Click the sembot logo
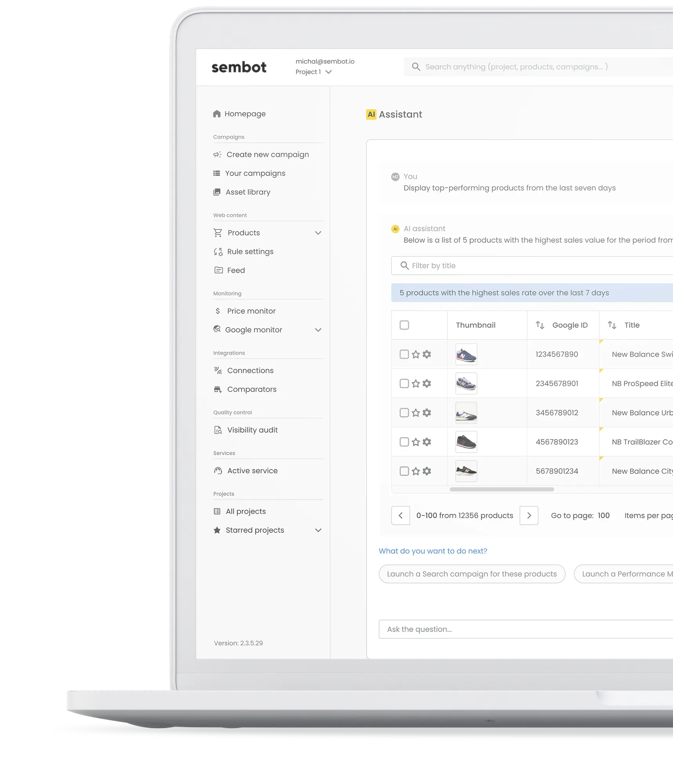The height and width of the screenshot is (784, 673). [x=239, y=67]
